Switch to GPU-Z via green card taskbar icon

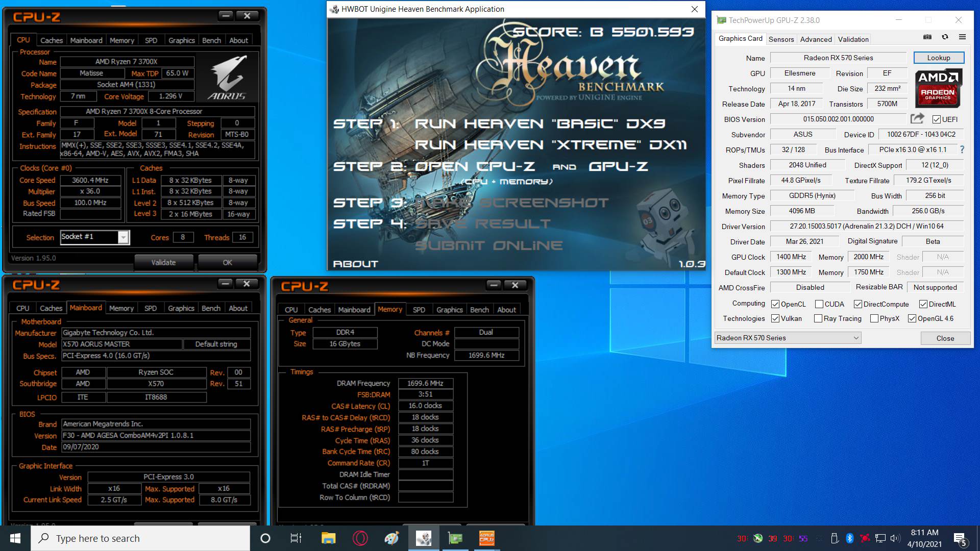[455, 538]
